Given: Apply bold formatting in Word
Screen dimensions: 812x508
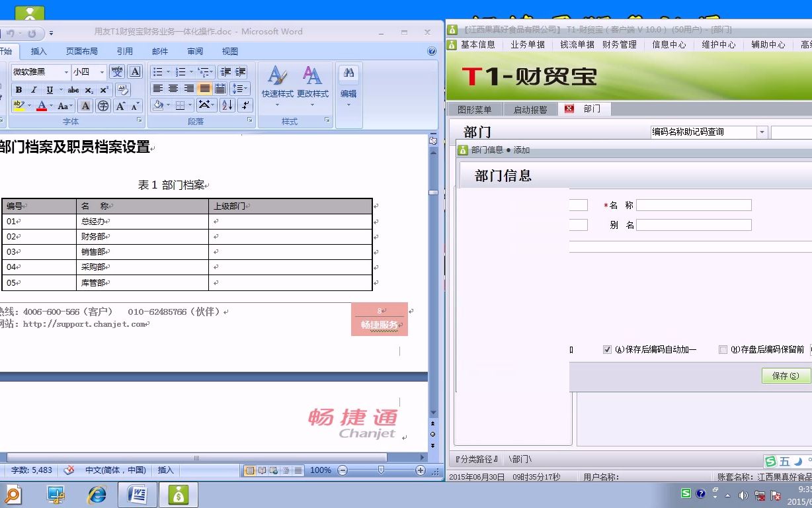Looking at the screenshot, I should click(19, 90).
